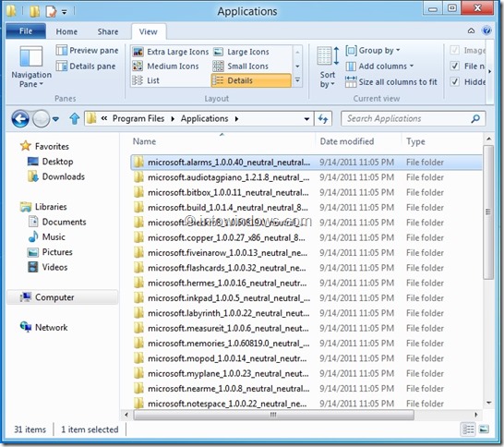Toggle File name extensions checkbox
This screenshot has height=447, width=504.
pos(454,66)
